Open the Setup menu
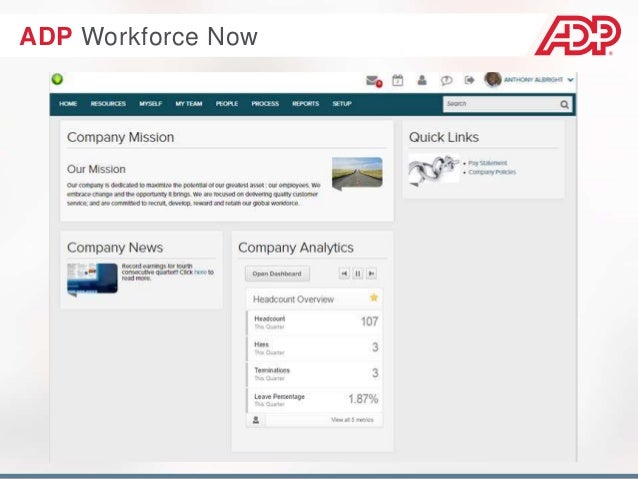This screenshot has height=479, width=638. point(342,104)
